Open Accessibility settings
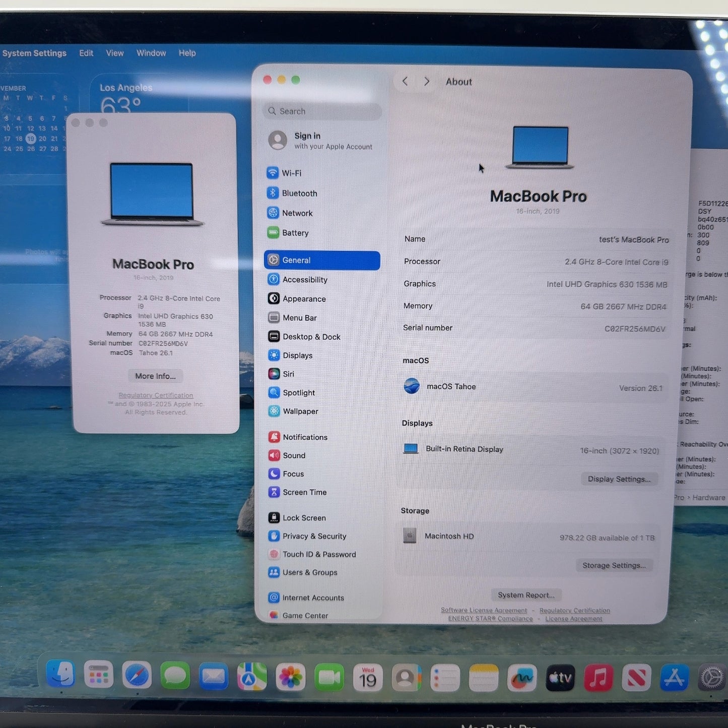Viewport: 728px width, 728px height. pos(304,280)
